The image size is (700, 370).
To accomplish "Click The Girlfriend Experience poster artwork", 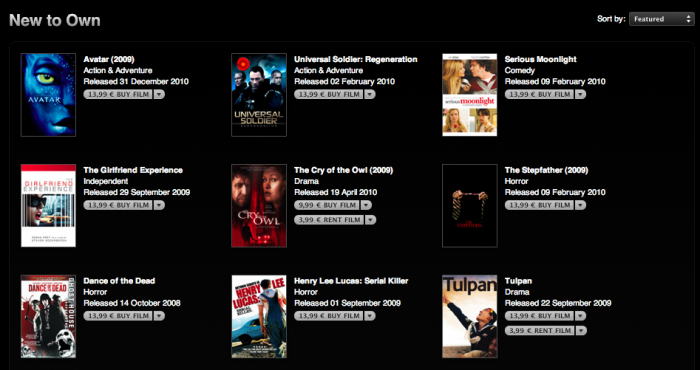I will [48, 205].
